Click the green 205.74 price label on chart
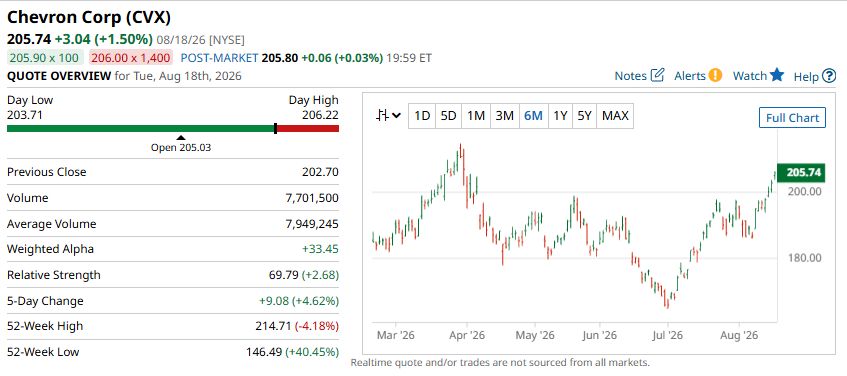 tap(801, 172)
